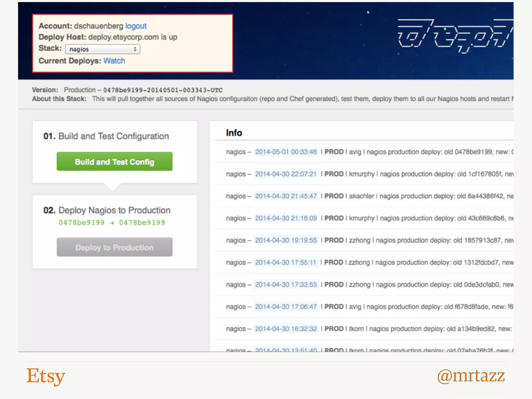Click timestamp 2014-04-30 17:33:55
The image size is (532, 399).
286,284
